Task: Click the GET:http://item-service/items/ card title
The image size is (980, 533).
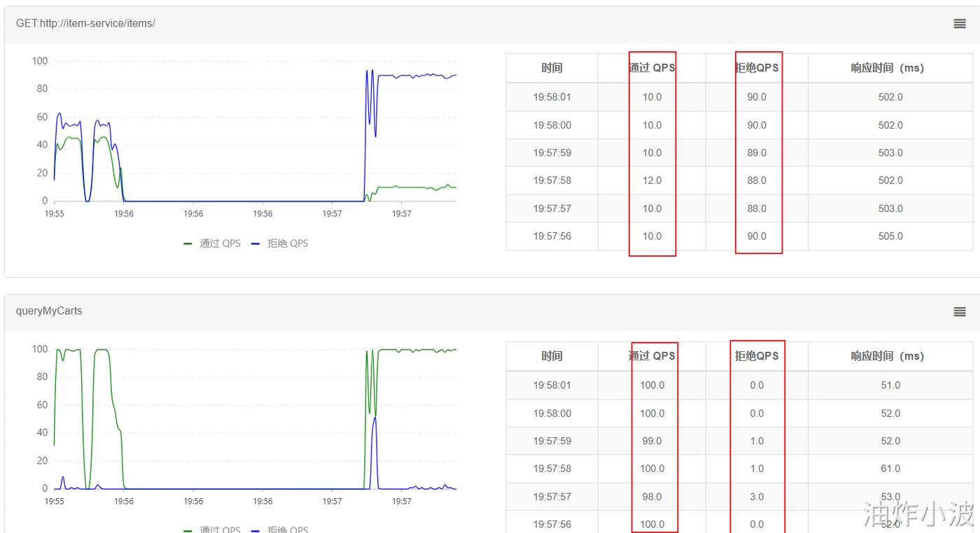Action: 85,23
